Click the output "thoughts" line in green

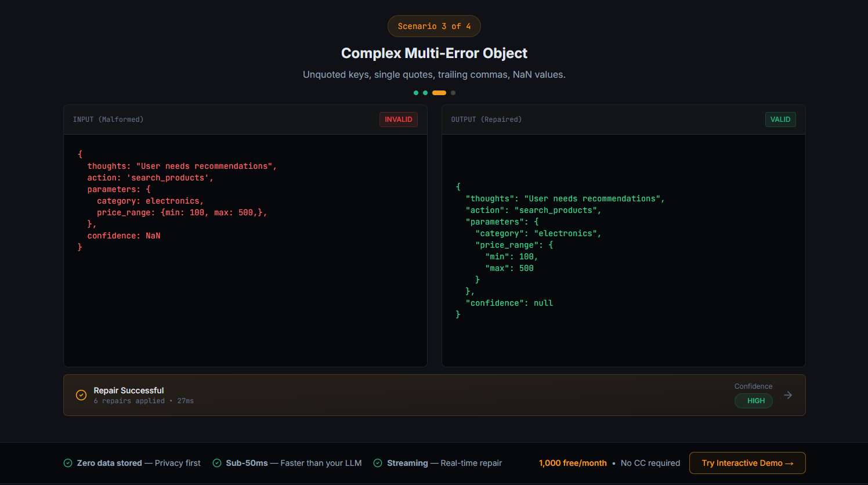[x=565, y=199]
